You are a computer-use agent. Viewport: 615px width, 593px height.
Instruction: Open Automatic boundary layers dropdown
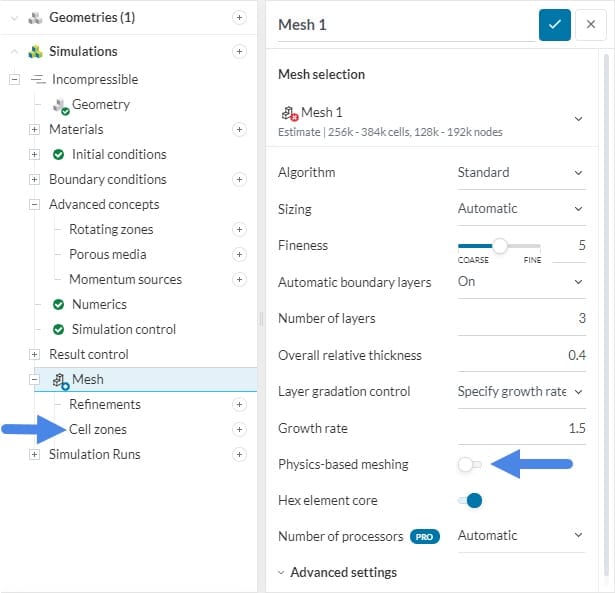(520, 281)
